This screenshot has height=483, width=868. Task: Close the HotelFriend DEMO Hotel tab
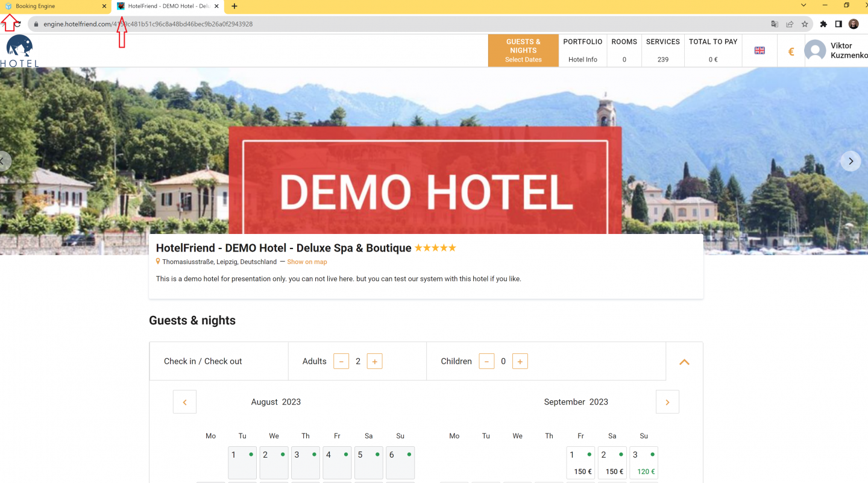tap(216, 6)
